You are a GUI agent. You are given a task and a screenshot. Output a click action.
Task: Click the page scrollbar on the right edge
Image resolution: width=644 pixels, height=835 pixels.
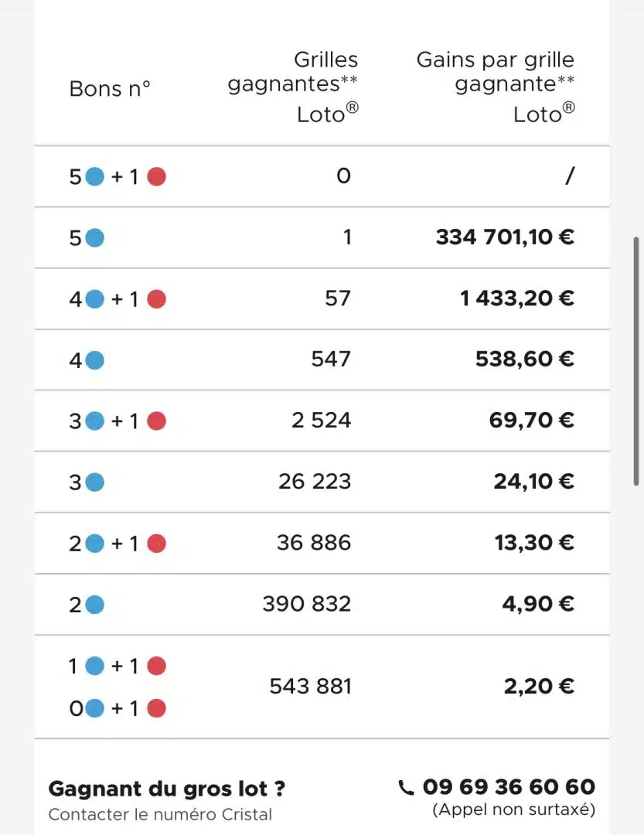point(636,362)
